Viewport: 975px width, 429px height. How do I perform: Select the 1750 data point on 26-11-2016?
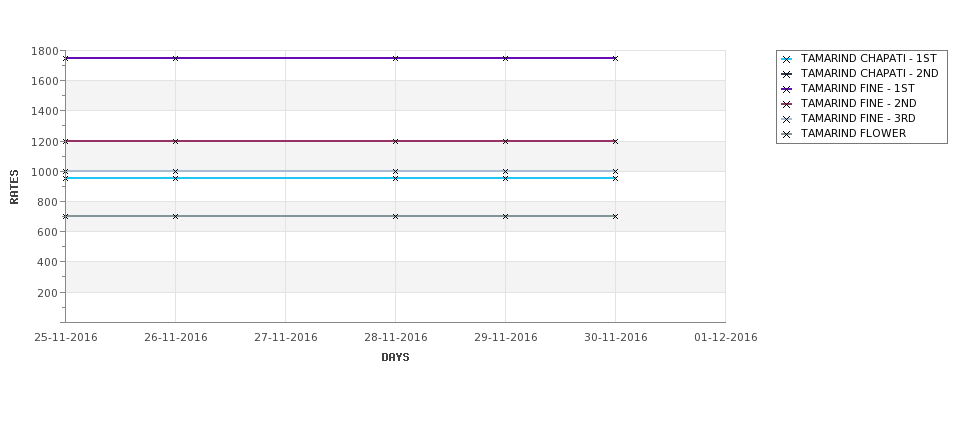(x=175, y=58)
